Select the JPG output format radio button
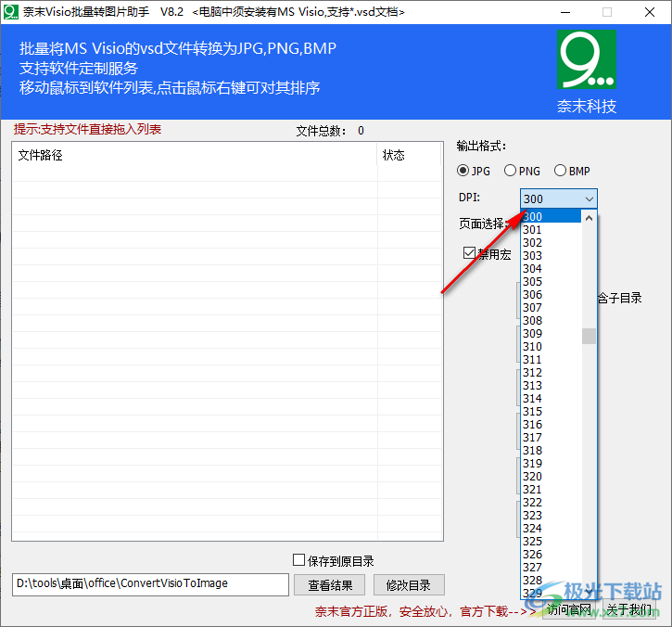The image size is (672, 627). pos(463,171)
